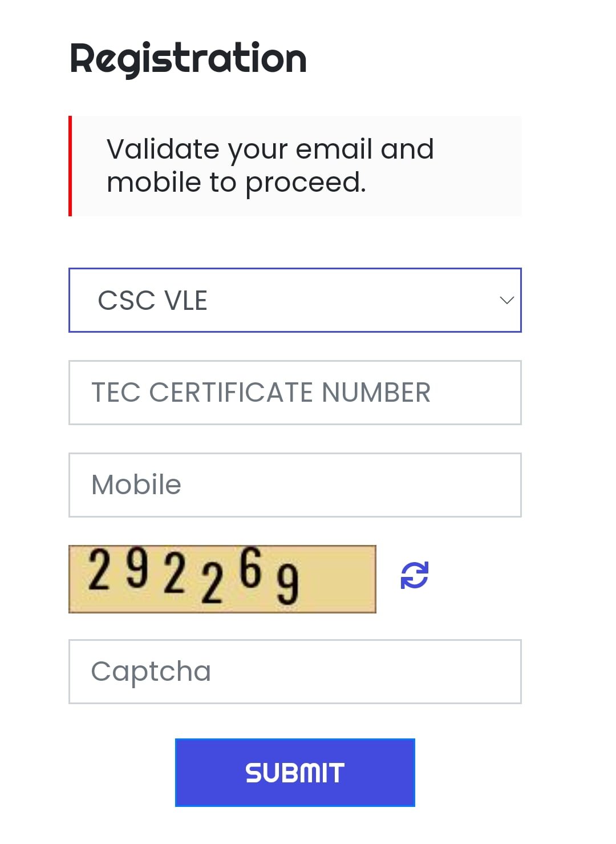
Task: Click the Registration page heading
Action: coord(188,59)
